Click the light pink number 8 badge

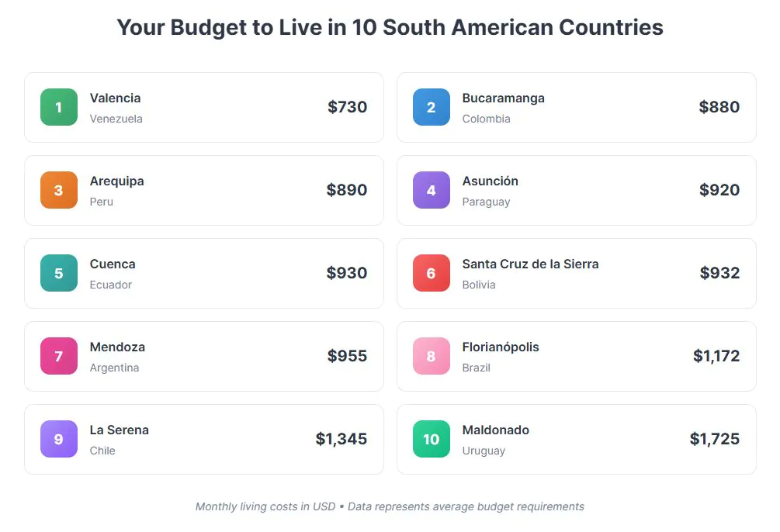point(432,356)
